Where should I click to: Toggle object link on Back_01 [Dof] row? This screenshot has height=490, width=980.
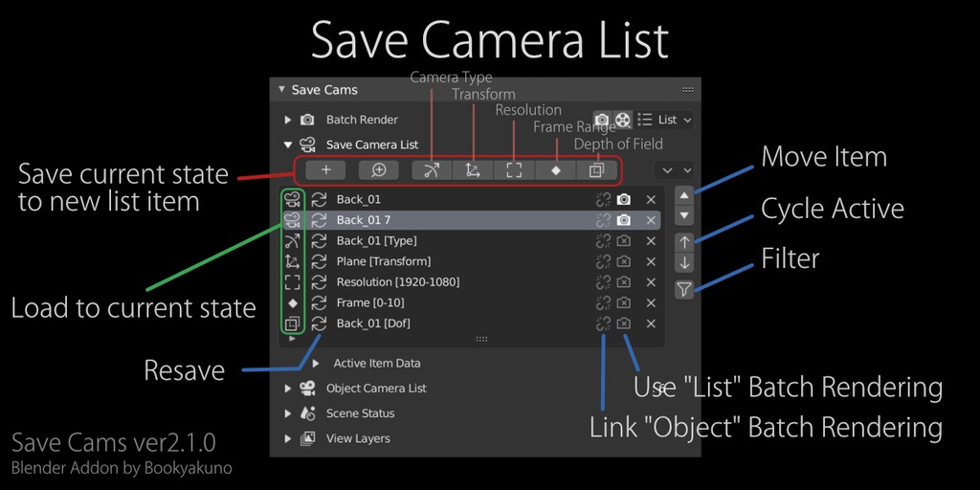pyautogui.click(x=603, y=323)
